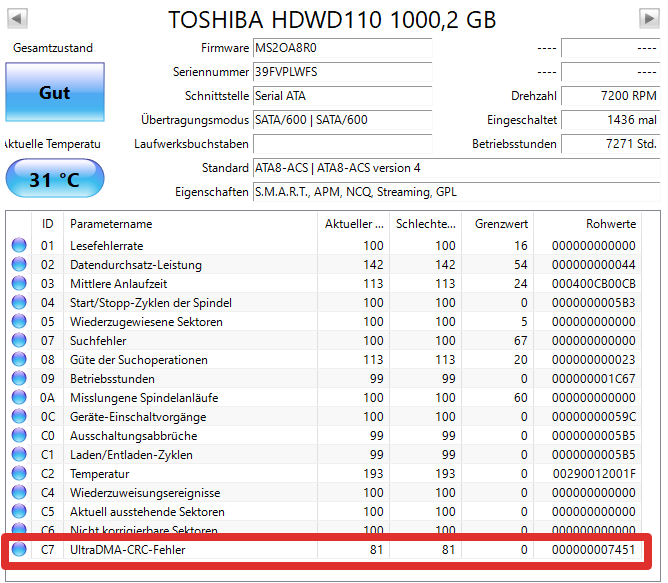Click the empty Laufwerksbuchstaben field

[343, 144]
